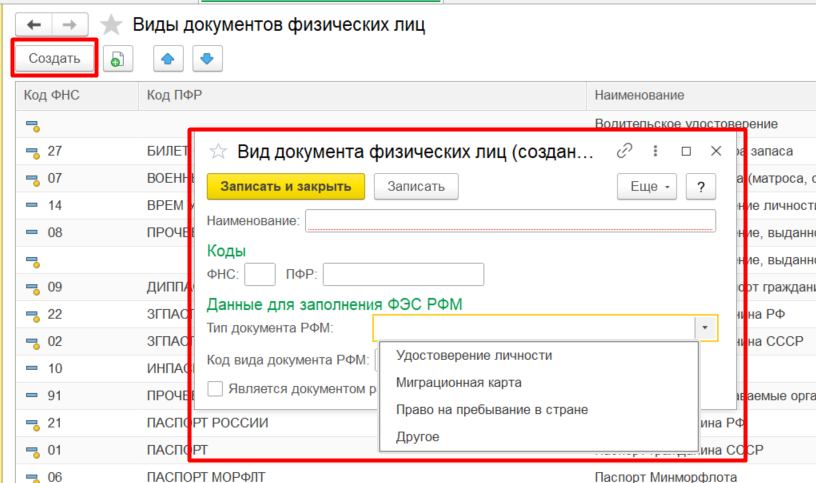The width and height of the screenshot is (816, 483).
Task: Open help with the question mark button
Action: coord(701,186)
